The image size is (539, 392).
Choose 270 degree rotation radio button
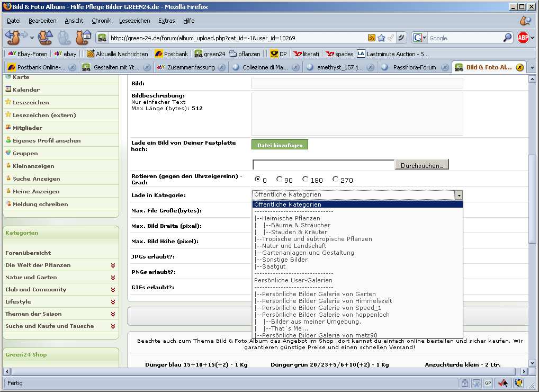[336, 180]
